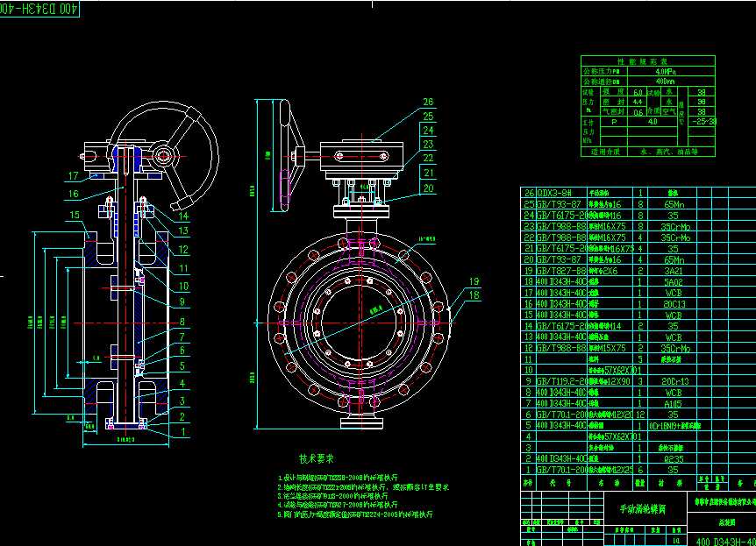Pick the worm gearbox housing on front view
Image resolution: width=756 pixels, height=546 pixels.
click(361, 156)
